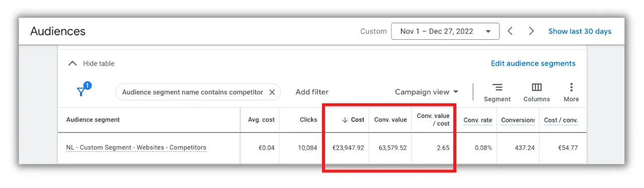Collapse table with Hide table chevron
Image resolution: width=644 pixels, height=188 pixels.
[x=73, y=64]
